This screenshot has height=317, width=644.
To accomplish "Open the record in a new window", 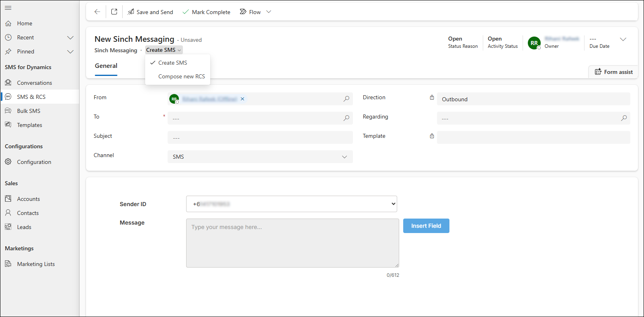I will (114, 12).
